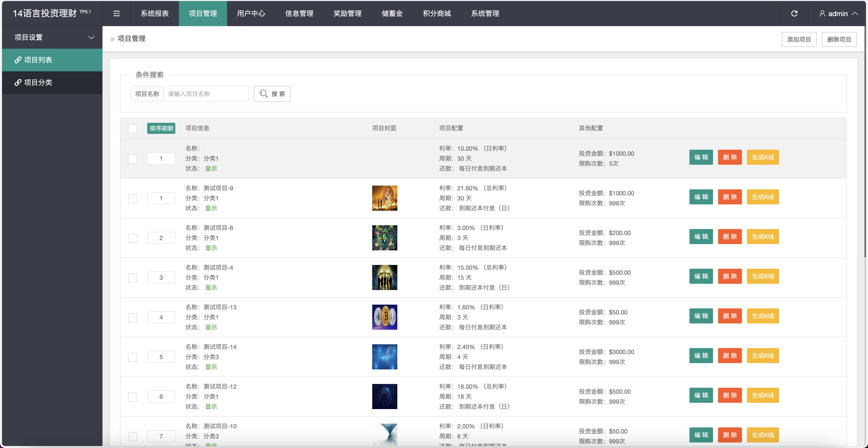Click the Dogecoin cover image of 测试项目-9
The width and height of the screenshot is (868, 448).
point(385,198)
